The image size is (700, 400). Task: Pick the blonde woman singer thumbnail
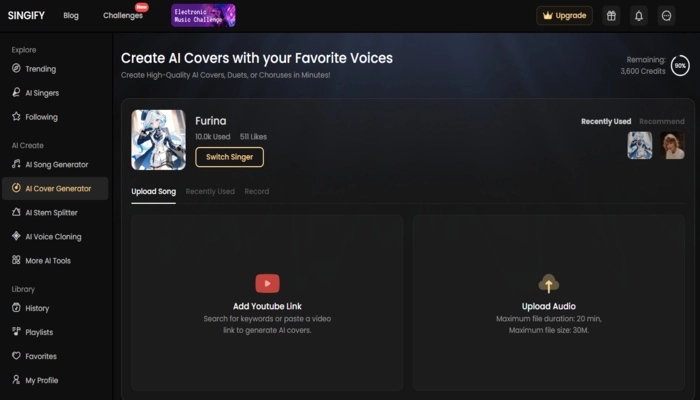pyautogui.click(x=672, y=146)
